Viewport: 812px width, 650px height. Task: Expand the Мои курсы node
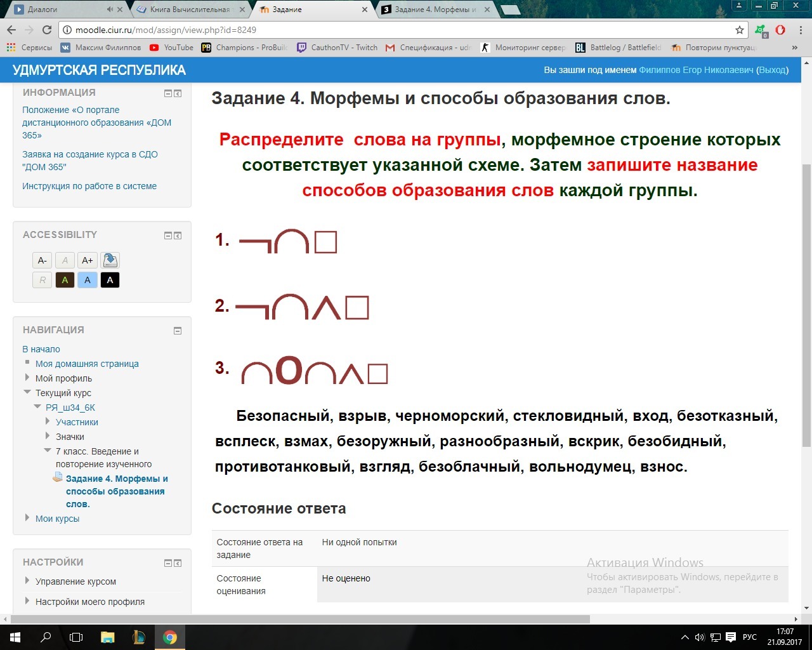pyautogui.click(x=28, y=518)
